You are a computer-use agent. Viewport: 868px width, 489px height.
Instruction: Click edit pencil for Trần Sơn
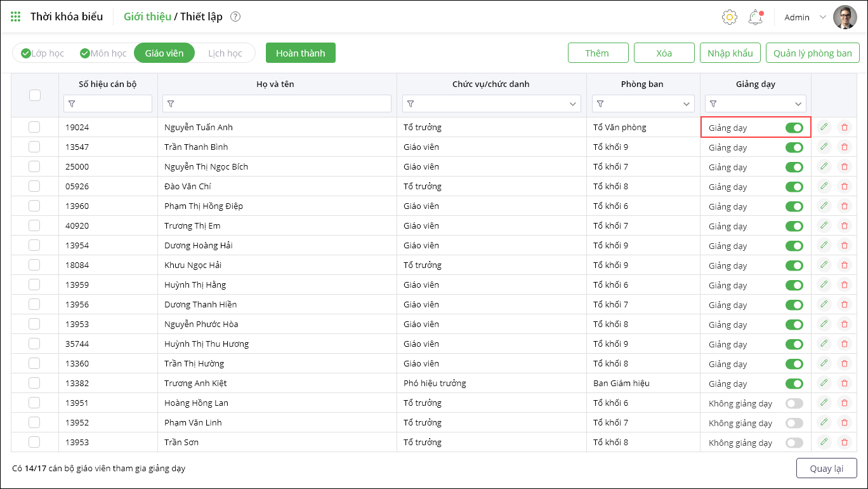pos(824,442)
